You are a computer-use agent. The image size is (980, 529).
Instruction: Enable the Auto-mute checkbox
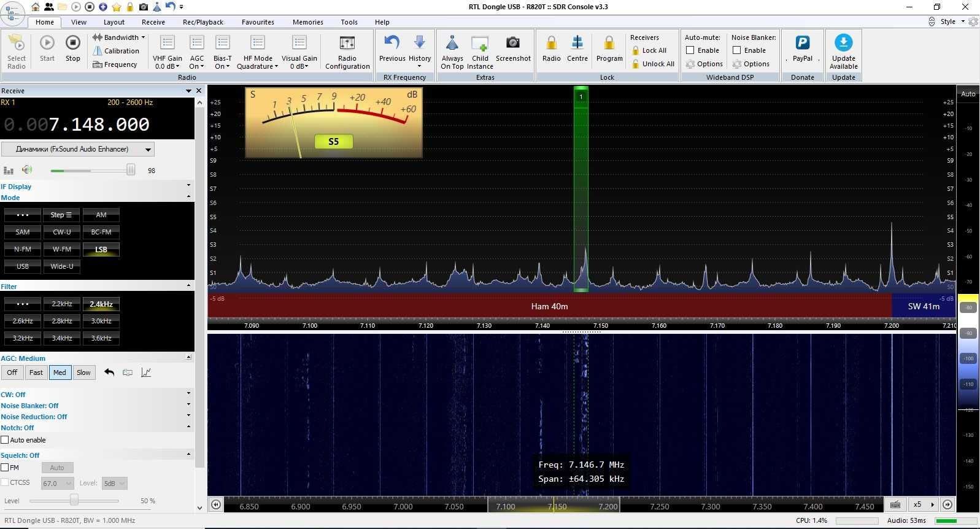pyautogui.click(x=690, y=50)
